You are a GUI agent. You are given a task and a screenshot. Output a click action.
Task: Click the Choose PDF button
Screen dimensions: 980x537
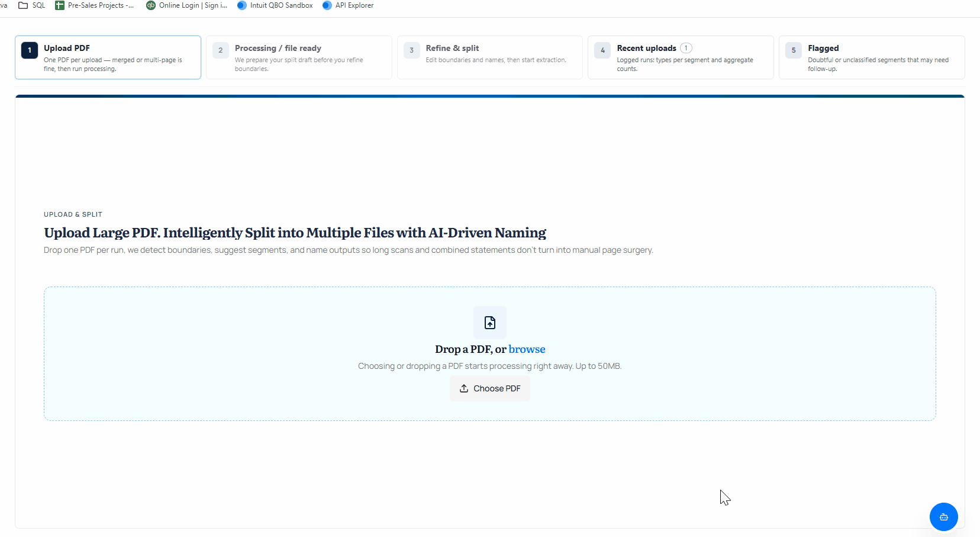(x=489, y=388)
